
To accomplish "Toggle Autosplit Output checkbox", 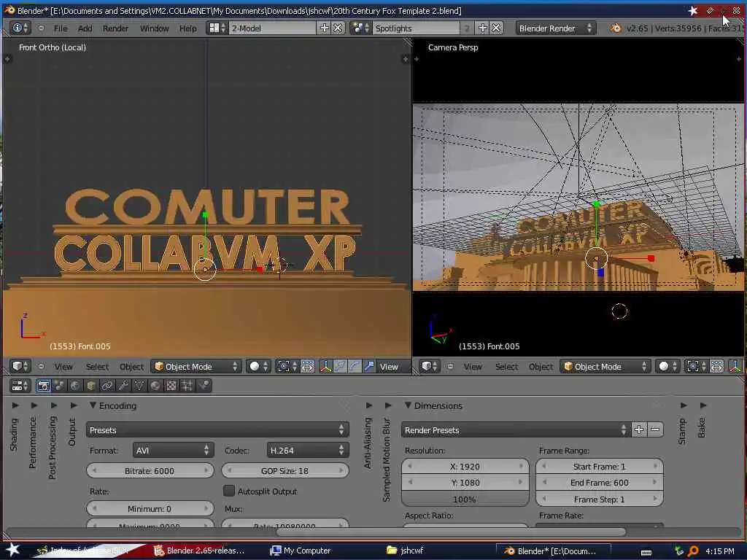I will [x=229, y=491].
